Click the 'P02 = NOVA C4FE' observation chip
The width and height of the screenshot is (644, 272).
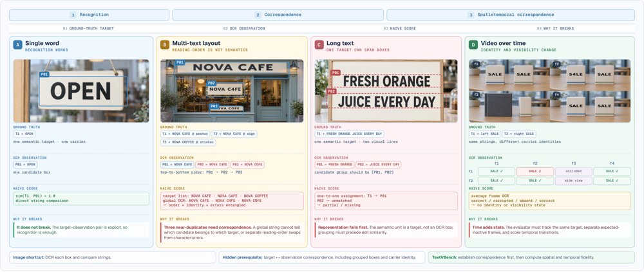pos(213,165)
